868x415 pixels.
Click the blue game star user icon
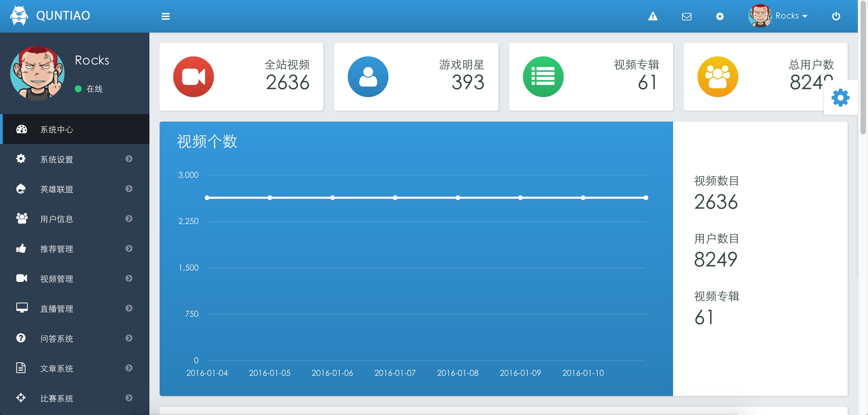(368, 77)
